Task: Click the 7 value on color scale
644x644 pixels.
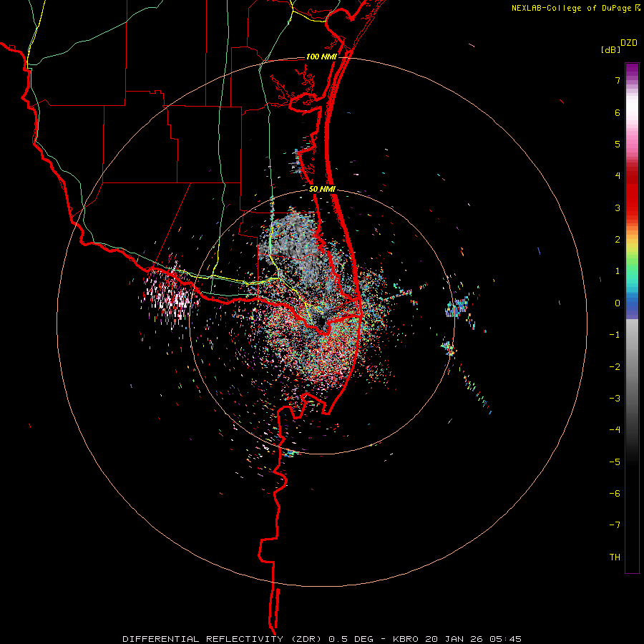Action: [x=618, y=80]
